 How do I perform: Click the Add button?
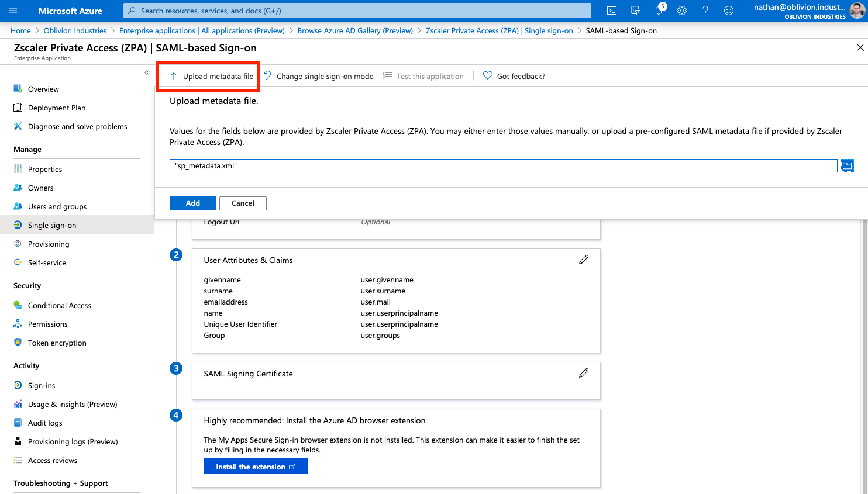193,203
